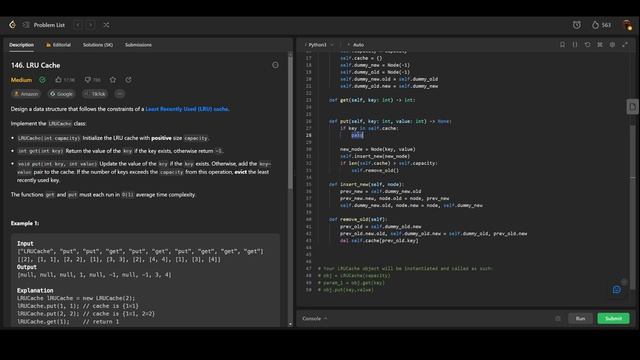Open the Problem List panel
This screenshot has width=640, height=360.
point(44,25)
